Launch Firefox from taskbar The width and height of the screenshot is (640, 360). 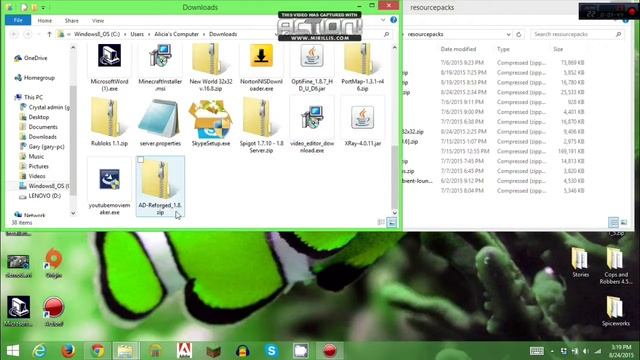pyautogui.click(x=68, y=351)
